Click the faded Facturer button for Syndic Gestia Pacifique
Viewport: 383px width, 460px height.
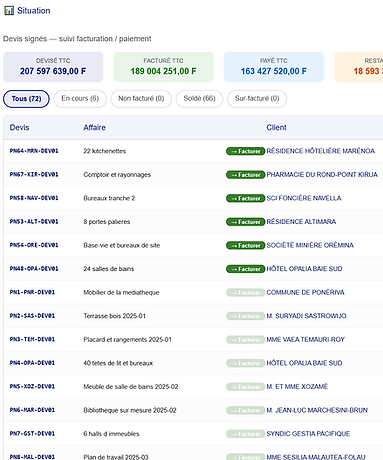[245, 434]
